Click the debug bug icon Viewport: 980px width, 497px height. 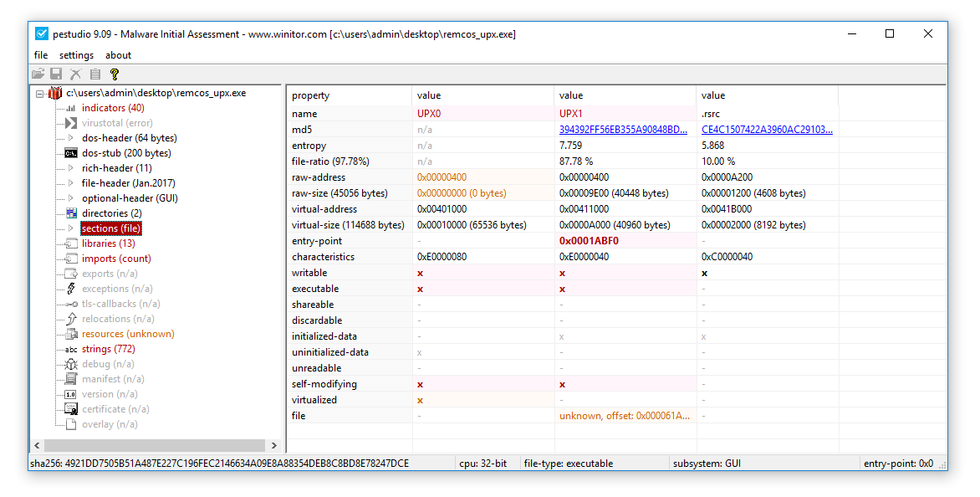click(71, 364)
